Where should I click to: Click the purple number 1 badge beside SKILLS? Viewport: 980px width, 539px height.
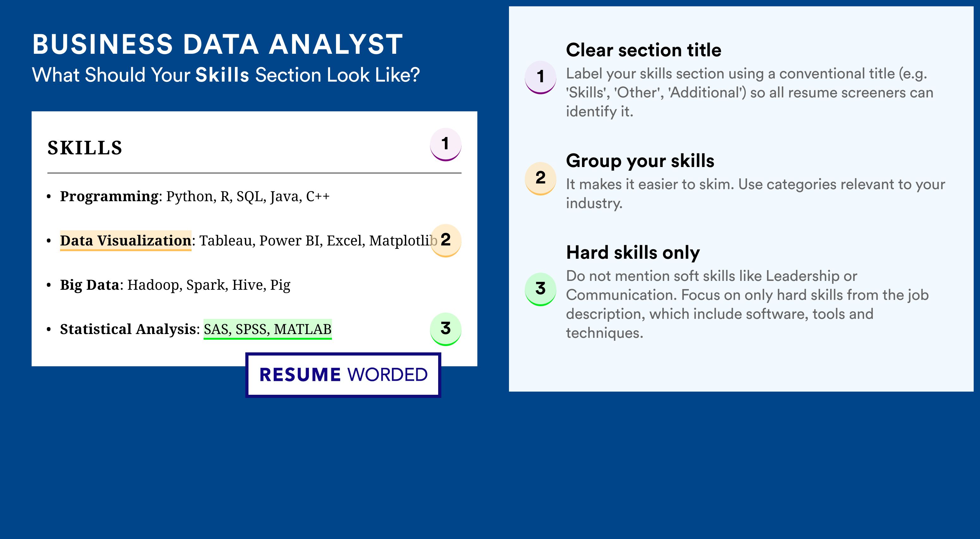click(445, 144)
